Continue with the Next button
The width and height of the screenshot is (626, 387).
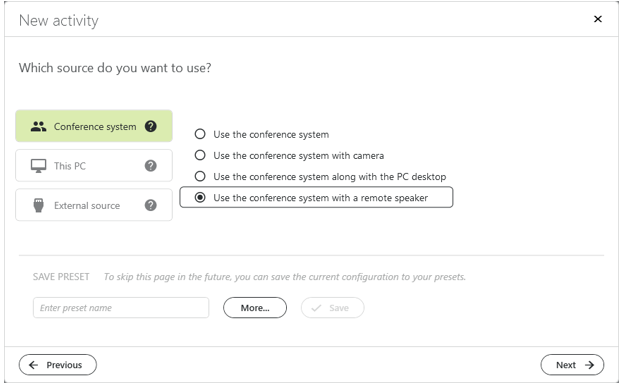(x=572, y=365)
